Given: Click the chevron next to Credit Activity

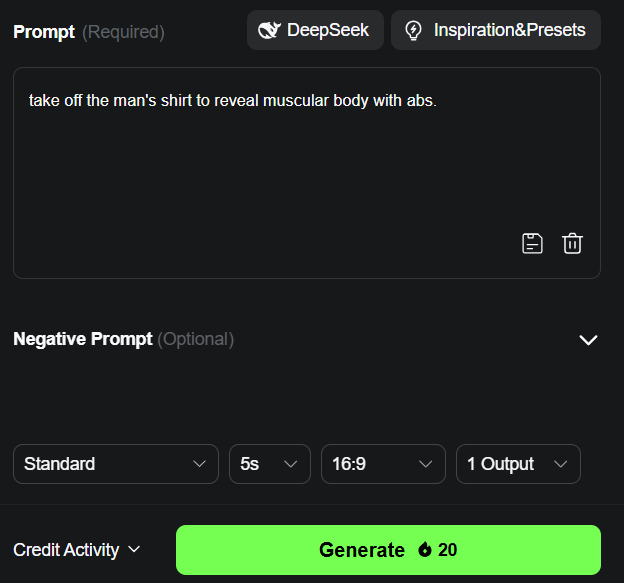Looking at the screenshot, I should [134, 550].
